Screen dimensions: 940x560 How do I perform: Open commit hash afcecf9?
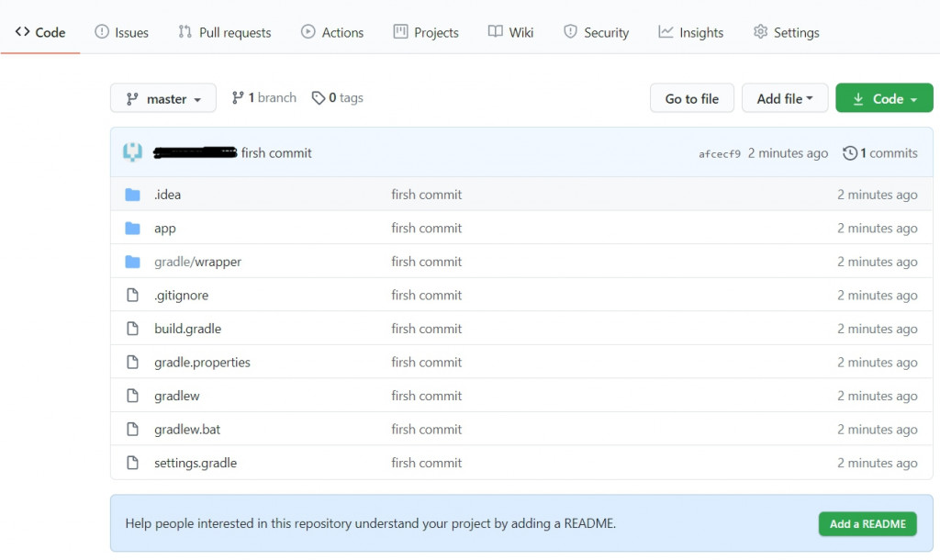coord(720,154)
